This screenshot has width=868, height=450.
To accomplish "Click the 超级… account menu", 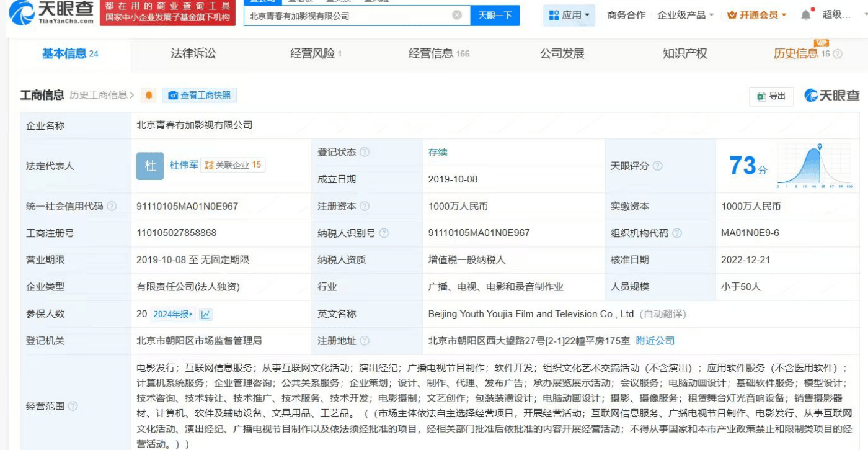I will click(x=836, y=15).
